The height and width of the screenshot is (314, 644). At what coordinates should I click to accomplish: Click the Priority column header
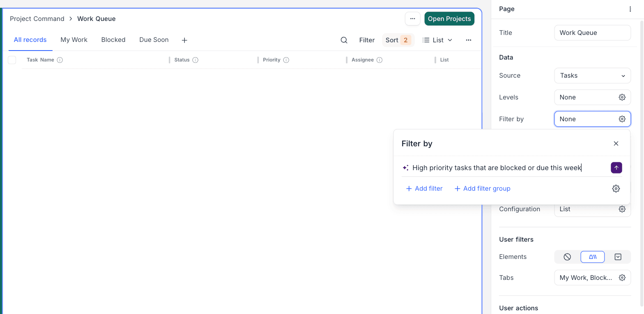point(271,60)
